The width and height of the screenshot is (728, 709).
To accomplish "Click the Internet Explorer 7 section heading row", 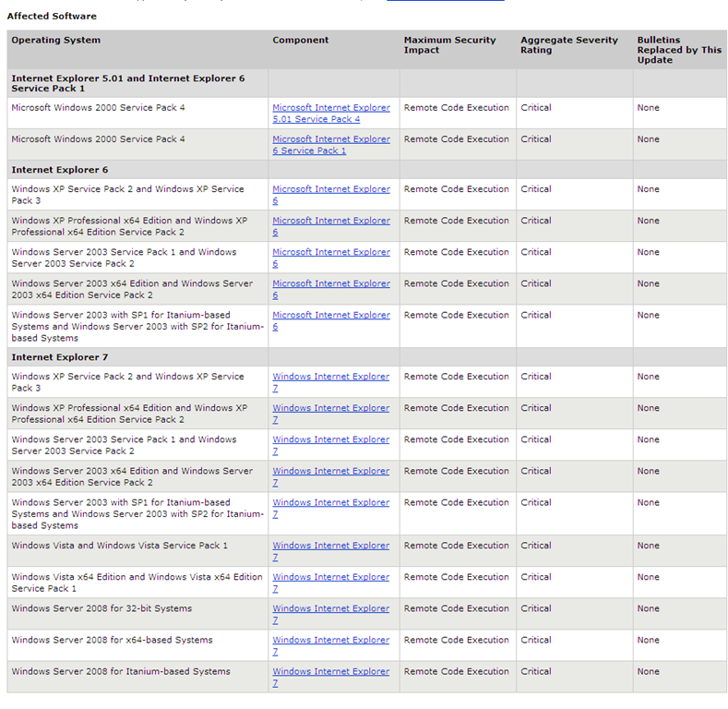I will pos(57,357).
